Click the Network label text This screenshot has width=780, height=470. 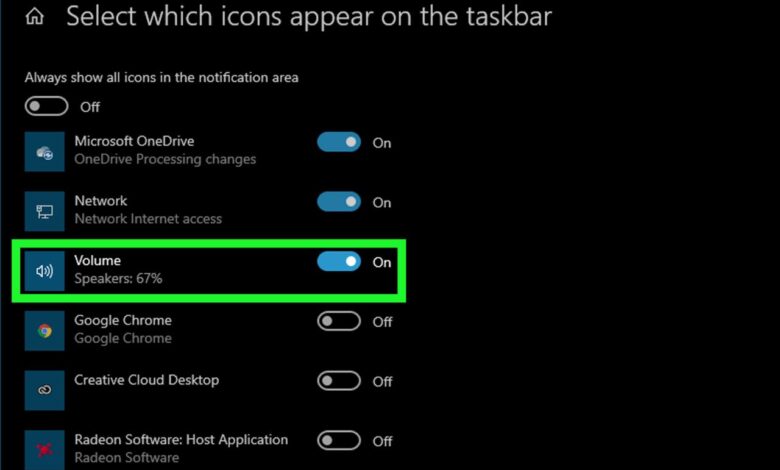tap(101, 201)
